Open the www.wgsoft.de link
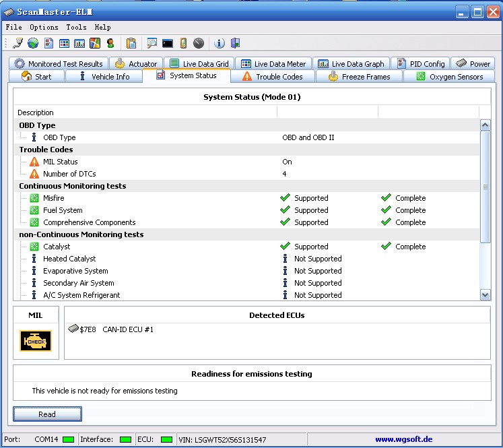This screenshot has height=448, width=503. pyautogui.click(x=403, y=439)
